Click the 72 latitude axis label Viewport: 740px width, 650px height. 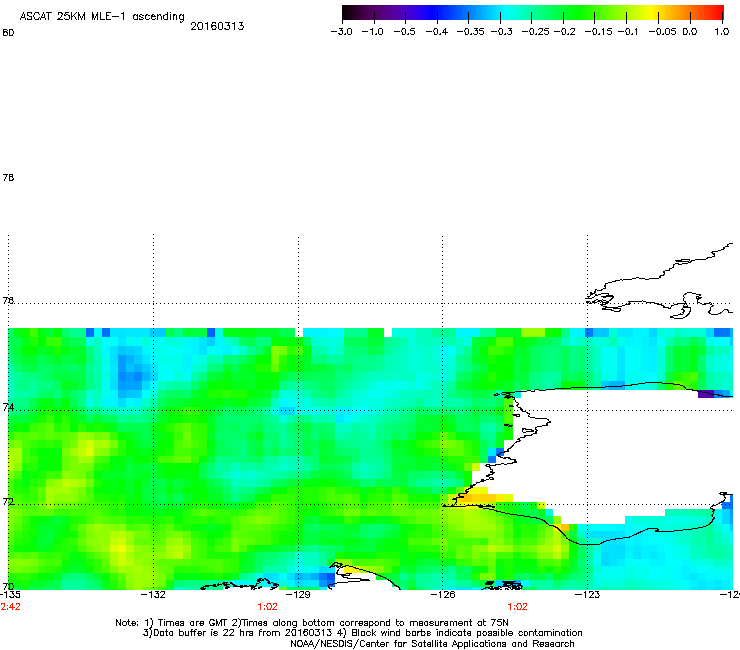click(8, 501)
